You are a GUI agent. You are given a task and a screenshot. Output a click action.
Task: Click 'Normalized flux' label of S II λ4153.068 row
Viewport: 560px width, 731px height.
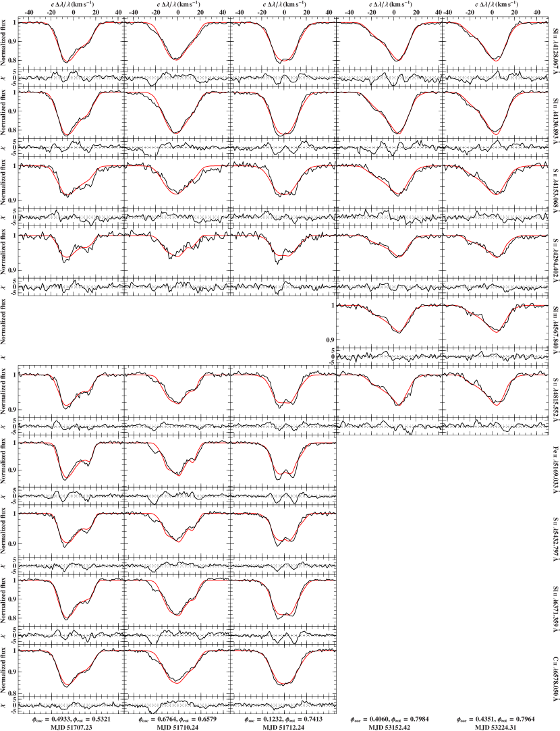point(3,183)
